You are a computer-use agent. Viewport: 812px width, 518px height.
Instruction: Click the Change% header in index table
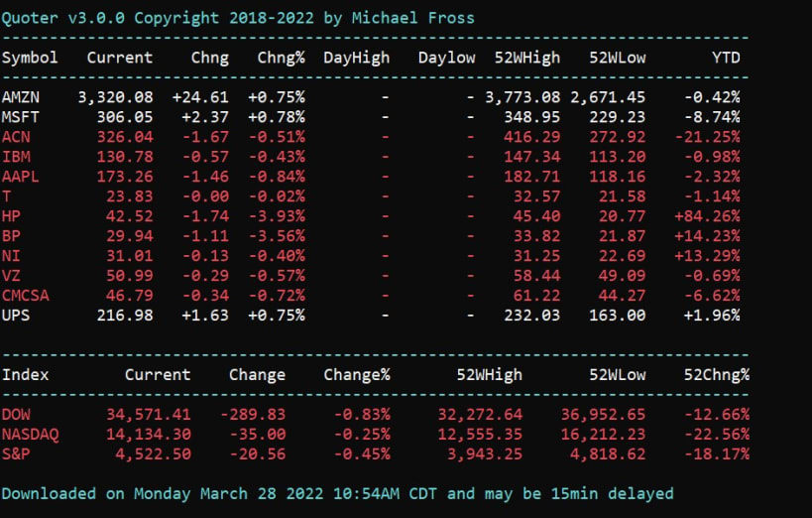(x=356, y=375)
